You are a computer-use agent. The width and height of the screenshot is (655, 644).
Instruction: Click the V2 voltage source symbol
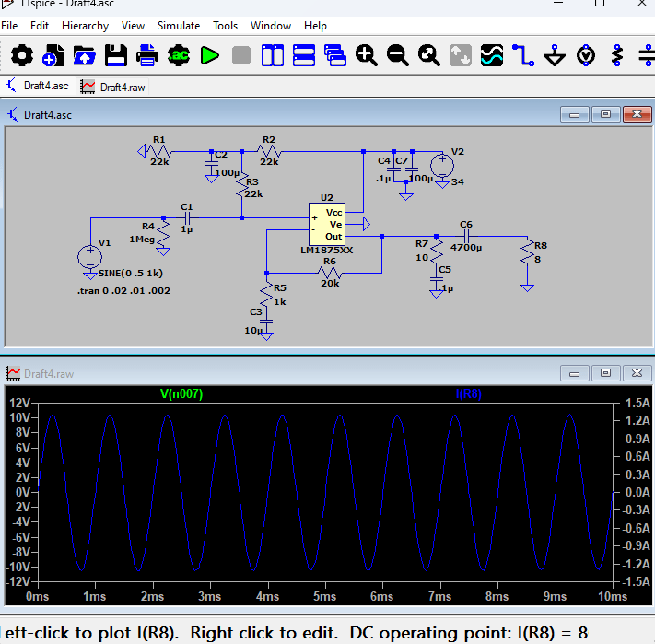pyautogui.click(x=442, y=166)
